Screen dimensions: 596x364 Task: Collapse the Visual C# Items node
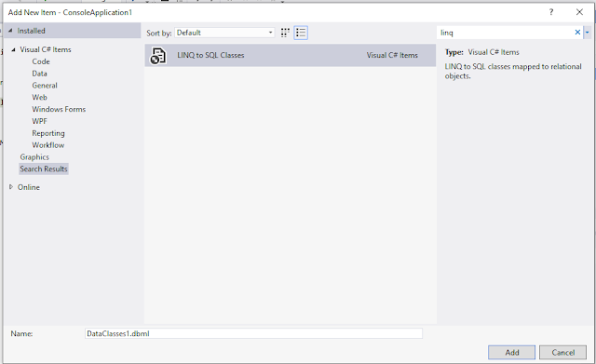tap(13, 49)
